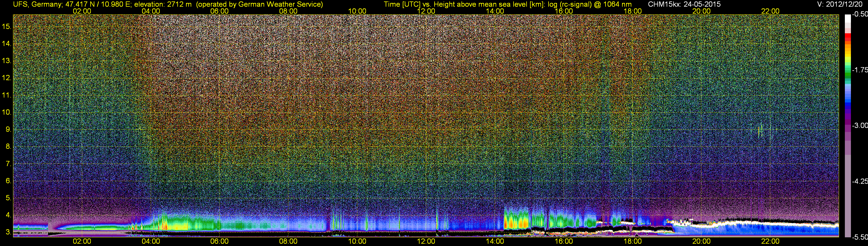Click the "15." km height axis label

pos(7,27)
